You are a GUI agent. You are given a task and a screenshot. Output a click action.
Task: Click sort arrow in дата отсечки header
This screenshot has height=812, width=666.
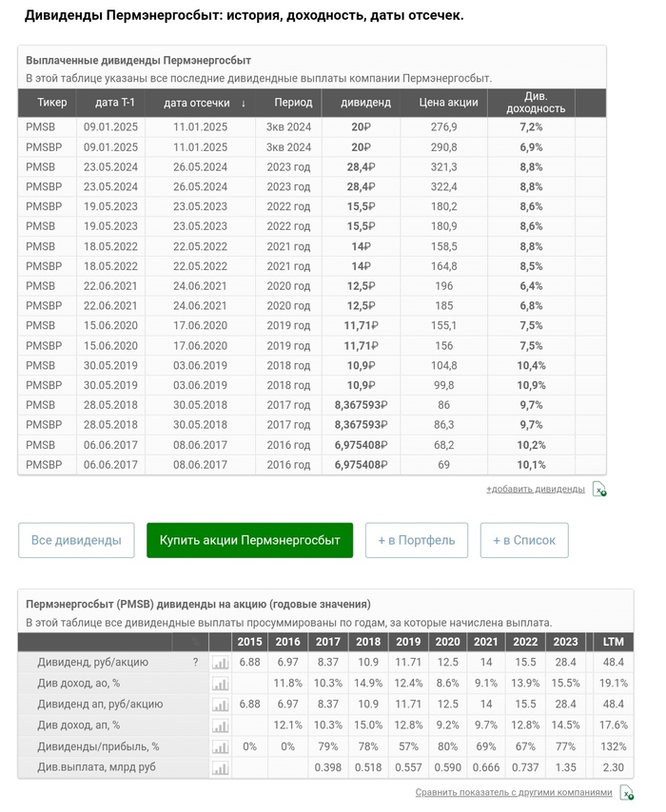point(244,103)
